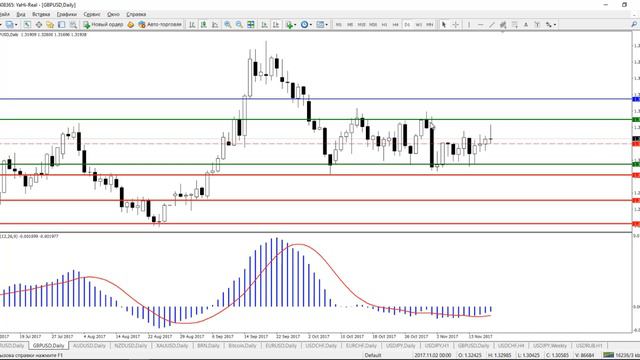Switch to the NZDUSD,Daily chart tab
Viewport: 640px width, 360px height.
131,346
